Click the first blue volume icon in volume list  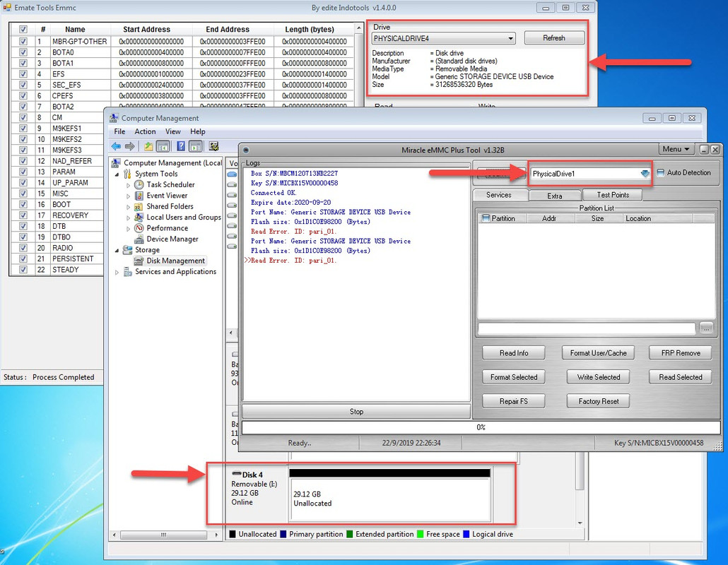point(232,174)
